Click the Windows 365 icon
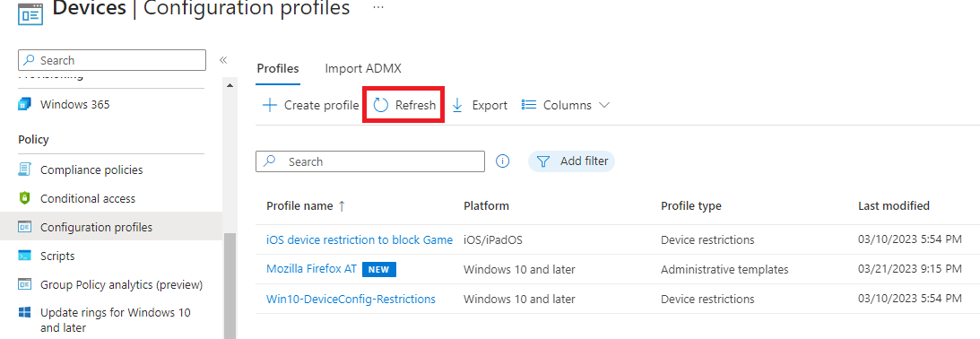 [24, 104]
